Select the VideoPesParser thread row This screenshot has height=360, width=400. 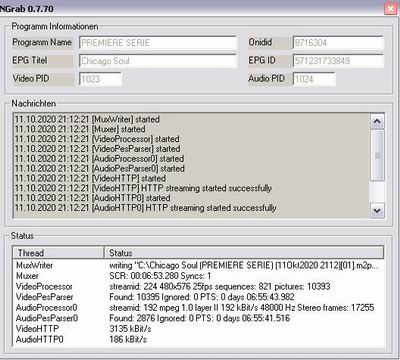coord(198,297)
